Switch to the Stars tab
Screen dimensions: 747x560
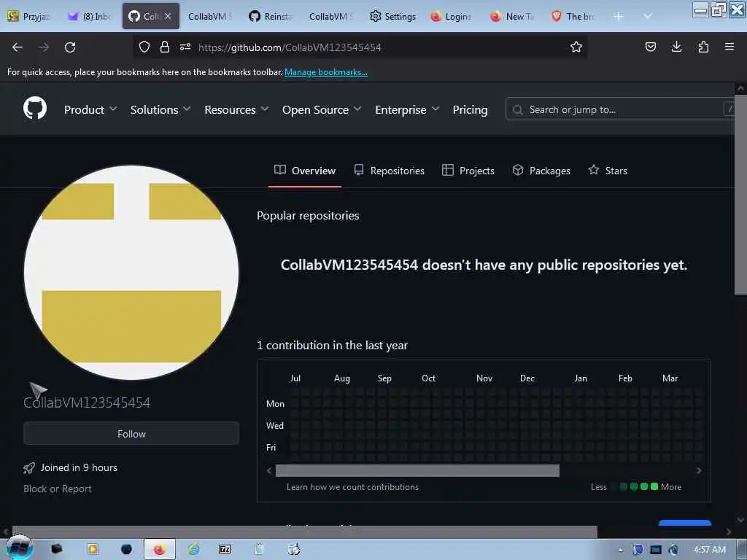(x=608, y=171)
